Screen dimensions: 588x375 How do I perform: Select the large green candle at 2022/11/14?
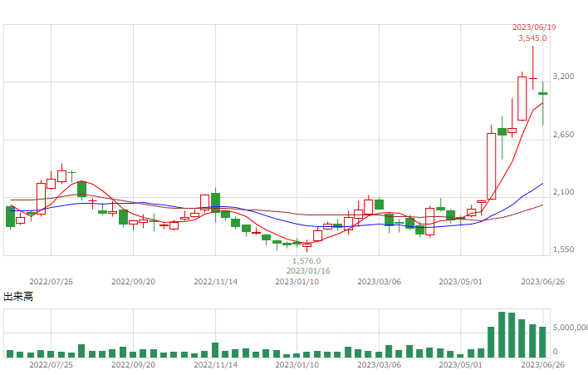215,203
